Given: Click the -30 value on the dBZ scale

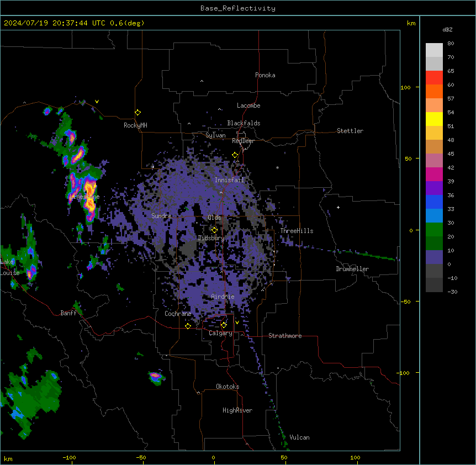Looking at the screenshot, I should [x=452, y=292].
